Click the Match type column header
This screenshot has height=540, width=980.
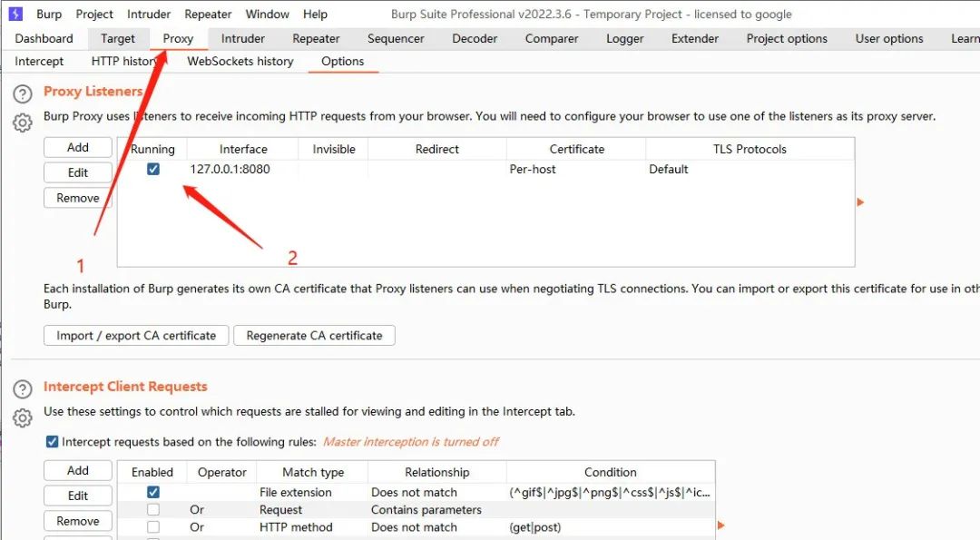[313, 473]
